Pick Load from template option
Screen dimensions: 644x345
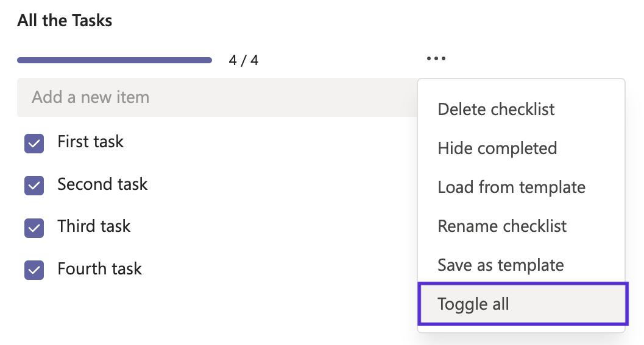511,187
